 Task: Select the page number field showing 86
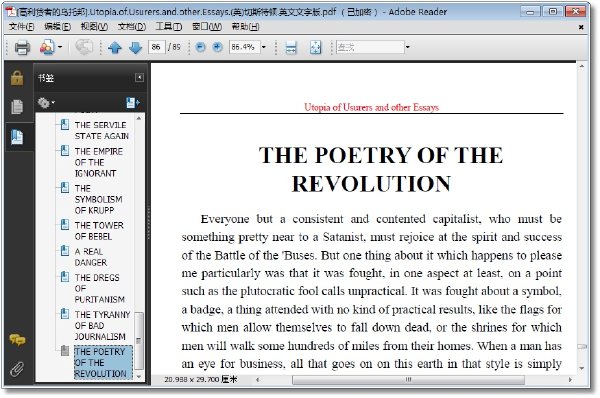[x=157, y=47]
